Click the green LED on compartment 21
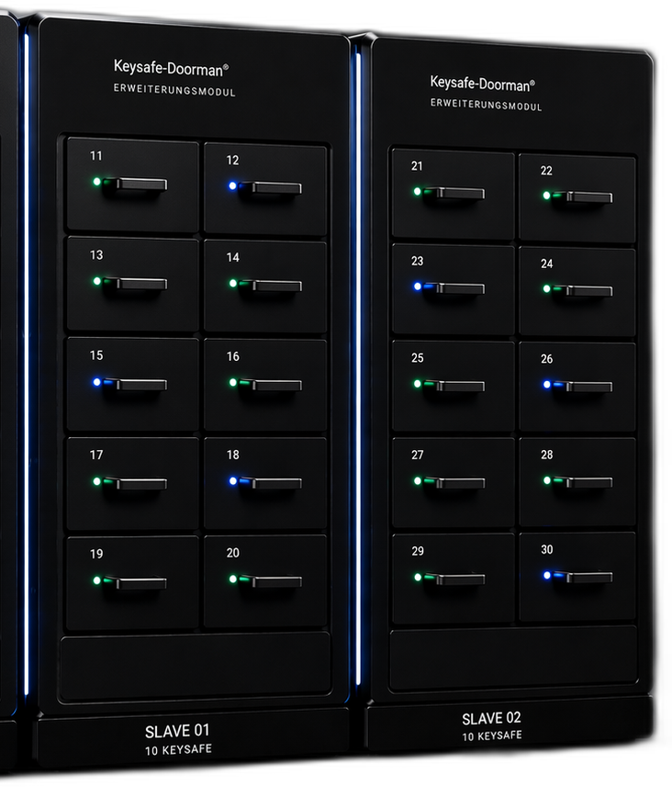This screenshot has height=787, width=672. coord(417,191)
